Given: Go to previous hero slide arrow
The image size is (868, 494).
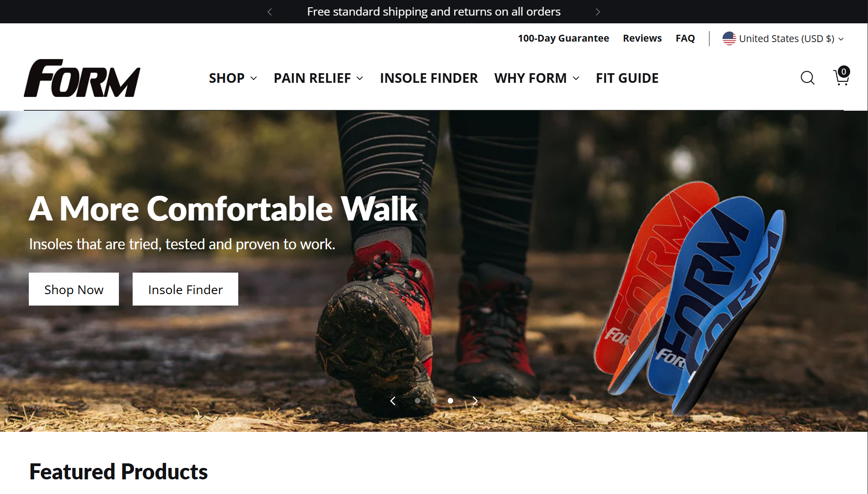Looking at the screenshot, I should [x=393, y=401].
